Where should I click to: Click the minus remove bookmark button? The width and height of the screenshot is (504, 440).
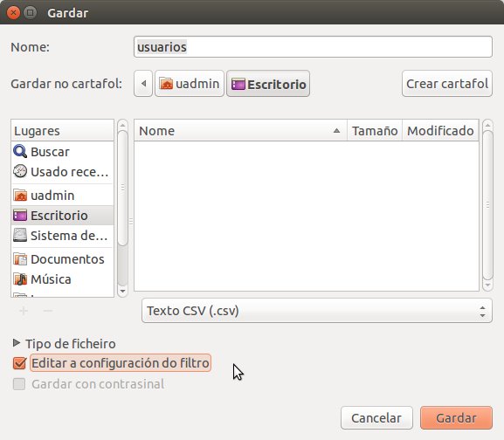(x=48, y=311)
